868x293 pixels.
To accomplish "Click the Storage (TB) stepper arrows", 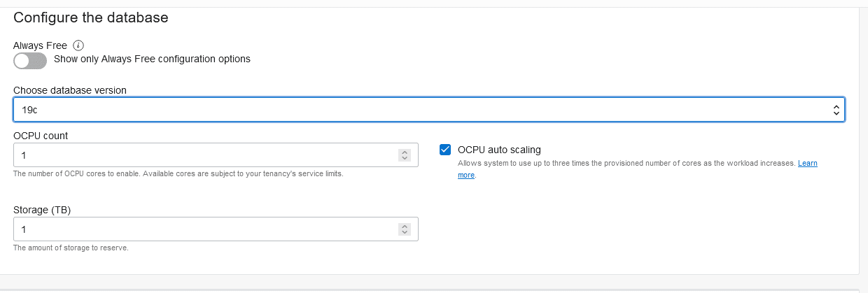I will pyautogui.click(x=404, y=229).
